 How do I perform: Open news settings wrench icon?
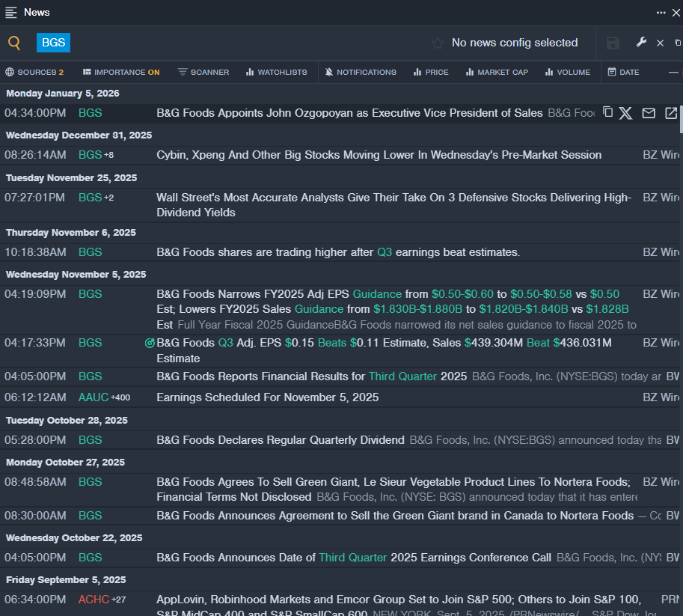(x=641, y=43)
